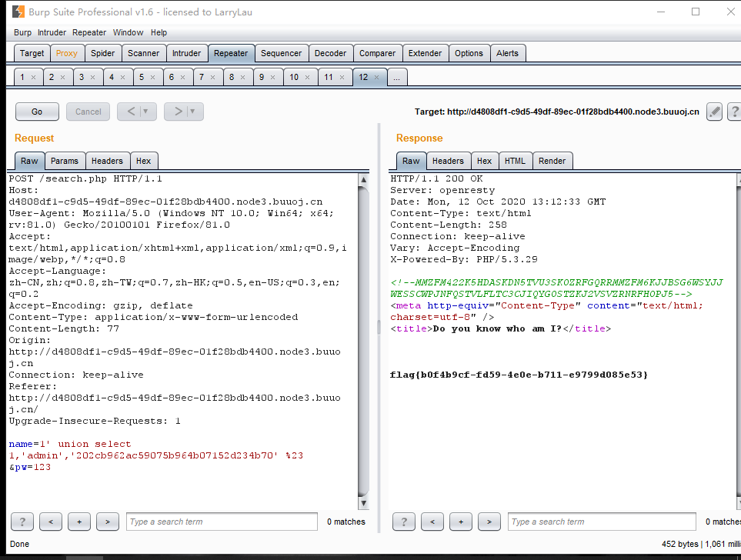Screen dimensions: 741x560
Task: Click the response search term field
Action: pyautogui.click(x=602, y=522)
